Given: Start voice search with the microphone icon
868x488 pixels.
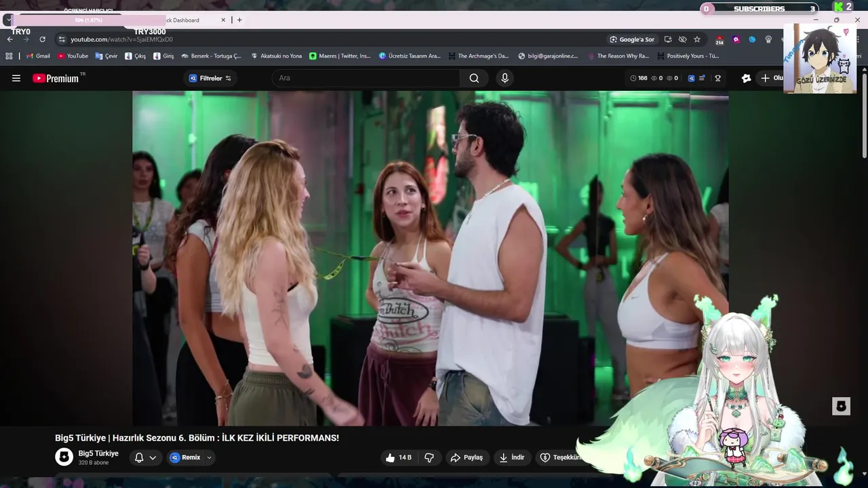Looking at the screenshot, I should (505, 78).
